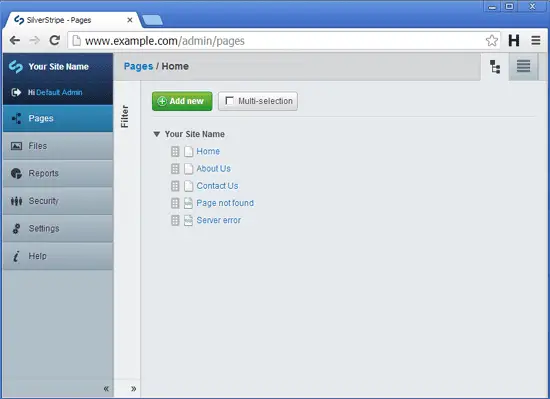550x399 pixels.
Task: Open the Help section in sidebar
Action: [x=58, y=256]
